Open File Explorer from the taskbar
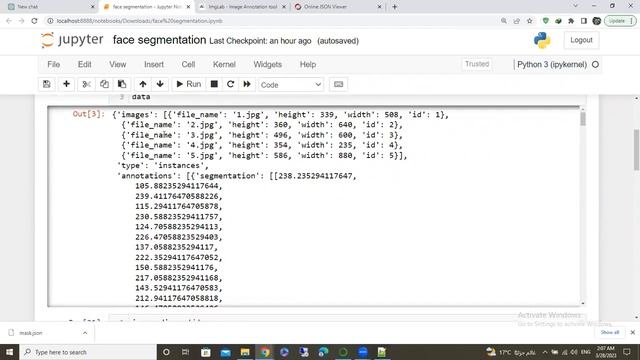 coord(245,352)
